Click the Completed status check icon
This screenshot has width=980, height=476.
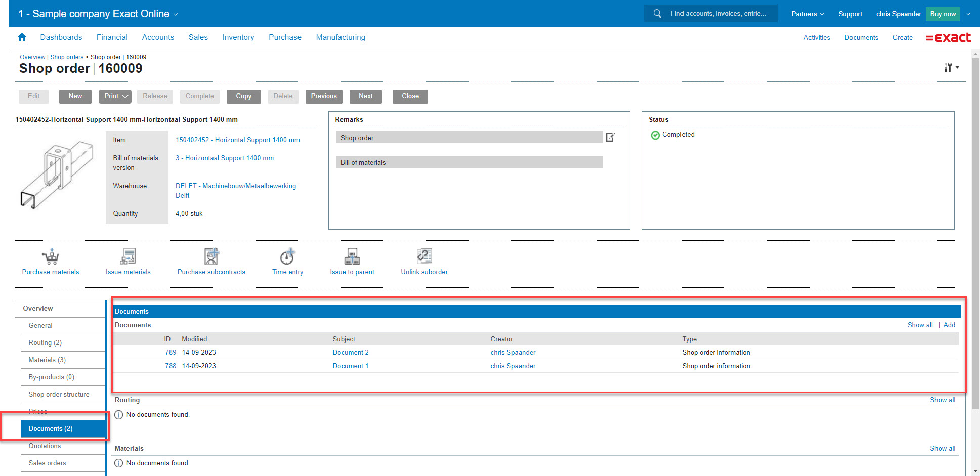point(655,135)
